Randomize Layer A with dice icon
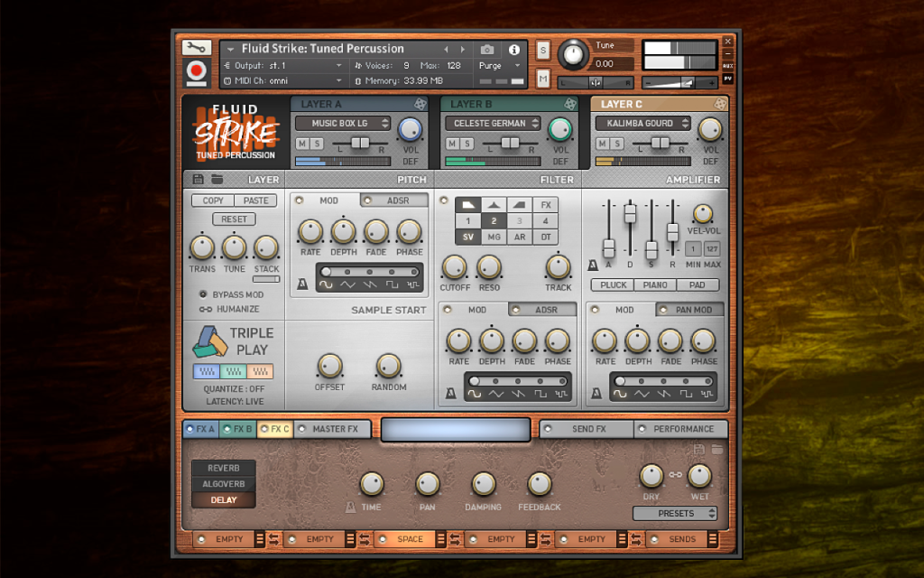This screenshot has height=578, width=924. click(420, 104)
